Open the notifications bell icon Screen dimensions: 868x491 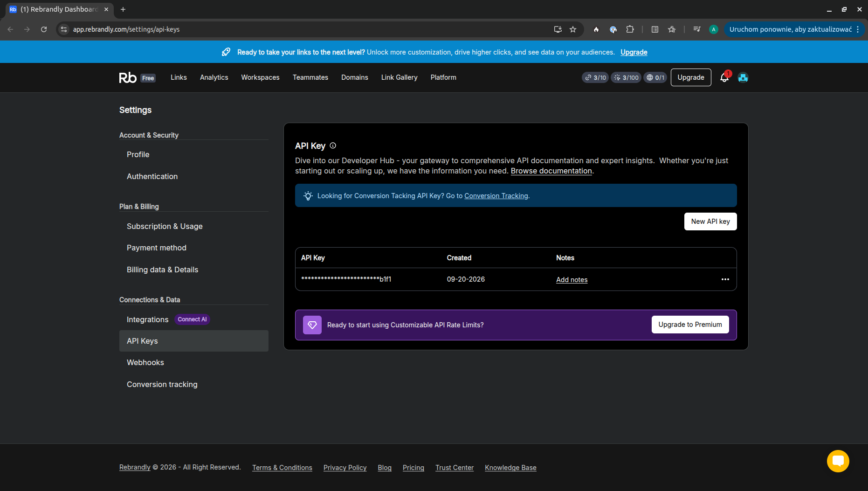tap(724, 77)
